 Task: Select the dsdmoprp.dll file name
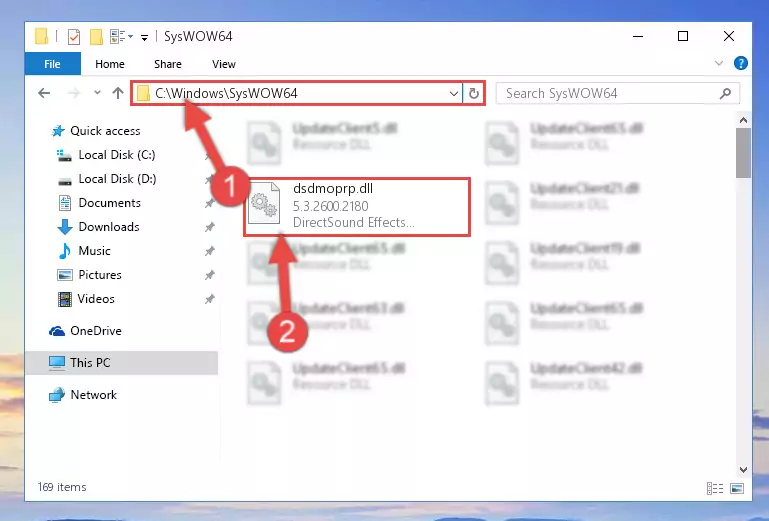click(x=333, y=188)
